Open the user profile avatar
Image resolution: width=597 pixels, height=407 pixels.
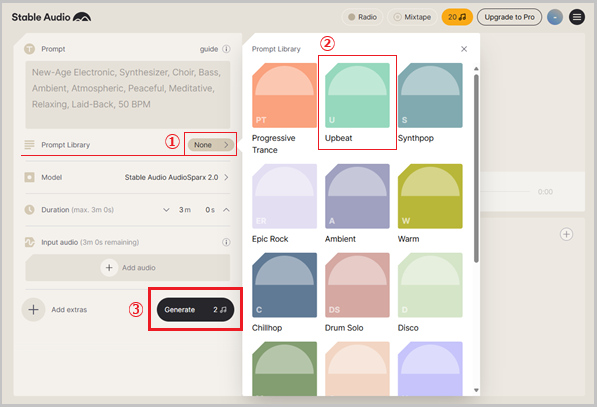pos(555,17)
